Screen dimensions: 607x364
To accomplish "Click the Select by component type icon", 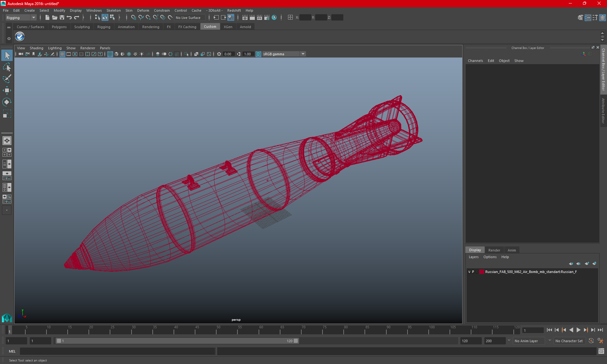I will (112, 18).
